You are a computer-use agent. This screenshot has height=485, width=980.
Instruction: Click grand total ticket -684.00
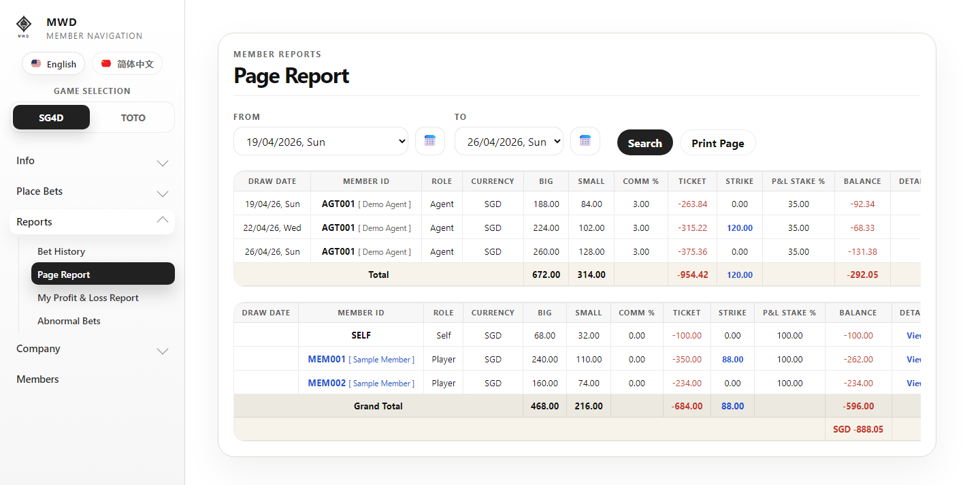coord(687,406)
